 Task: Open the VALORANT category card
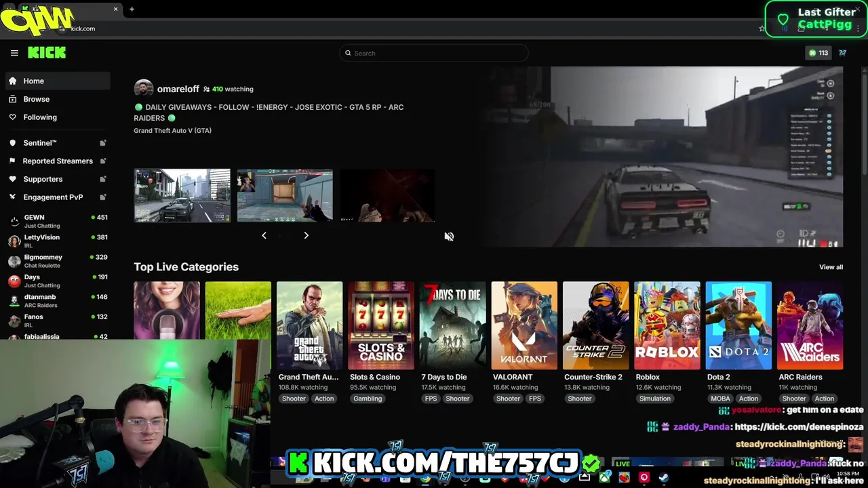click(x=524, y=325)
